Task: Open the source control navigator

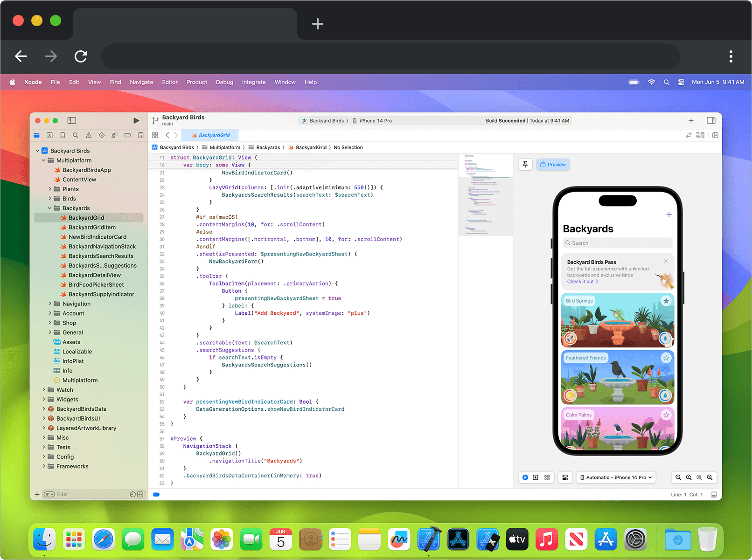Action: (49, 135)
